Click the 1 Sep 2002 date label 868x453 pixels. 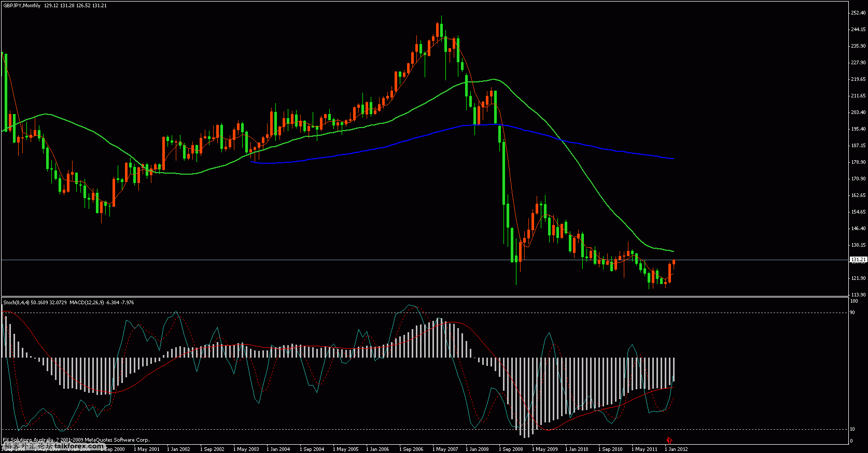pyautogui.click(x=213, y=449)
